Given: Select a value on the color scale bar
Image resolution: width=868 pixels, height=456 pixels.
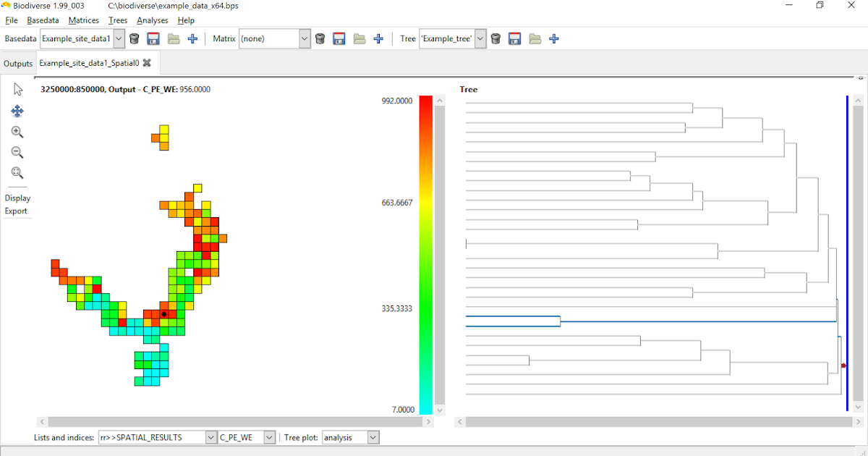Looking at the screenshot, I should [x=423, y=253].
